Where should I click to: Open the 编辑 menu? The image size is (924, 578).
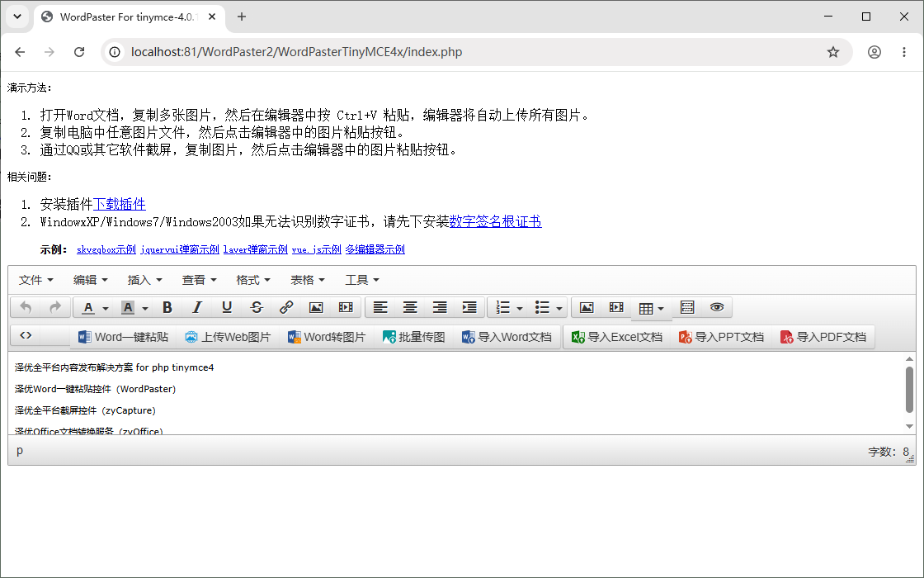tap(90, 280)
